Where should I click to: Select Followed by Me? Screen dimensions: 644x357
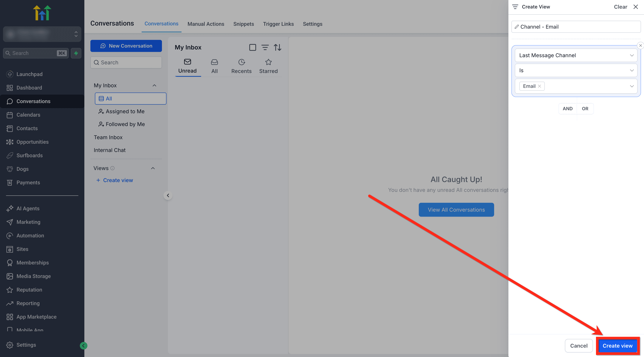(x=122, y=124)
